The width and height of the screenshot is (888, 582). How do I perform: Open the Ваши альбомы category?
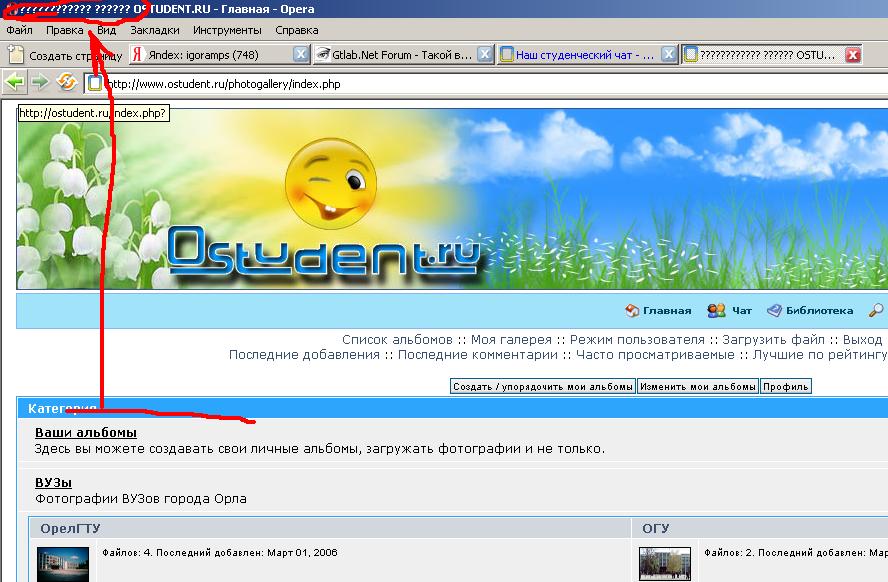[86, 433]
